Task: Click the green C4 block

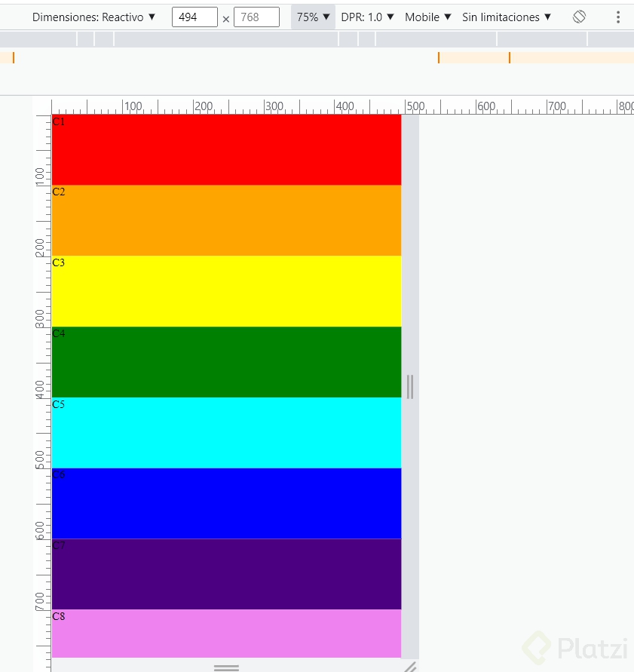Action: (227, 362)
